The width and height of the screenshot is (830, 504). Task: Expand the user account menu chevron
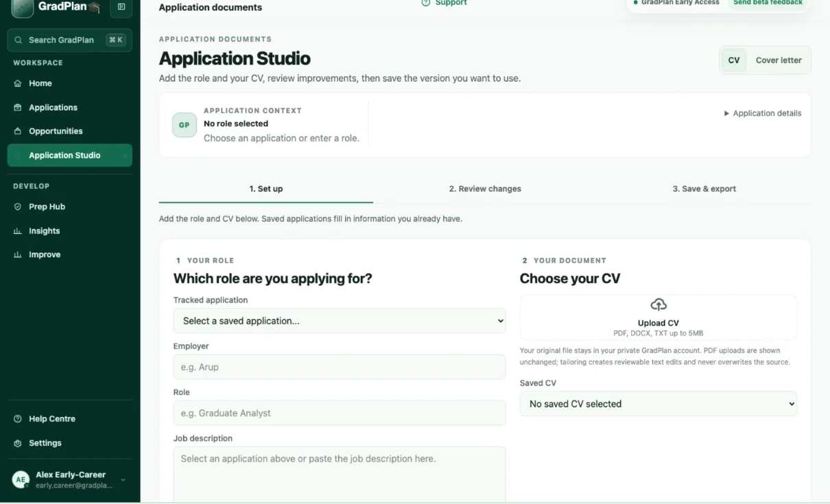click(123, 480)
